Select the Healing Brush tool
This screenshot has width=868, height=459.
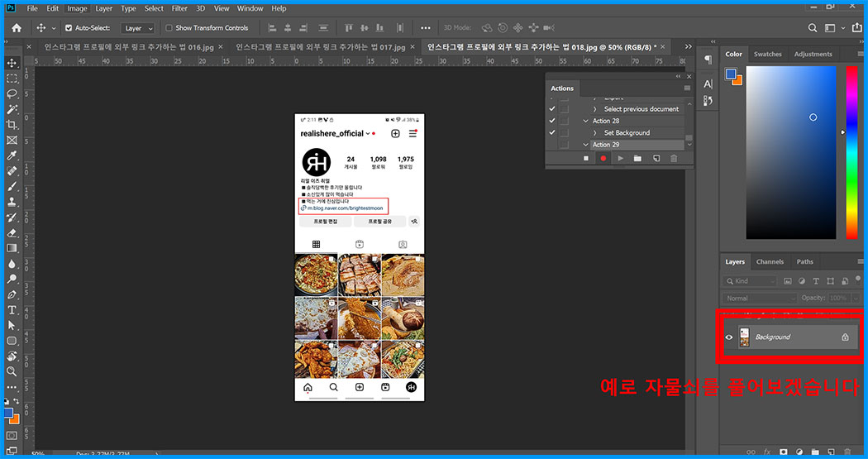(12, 171)
